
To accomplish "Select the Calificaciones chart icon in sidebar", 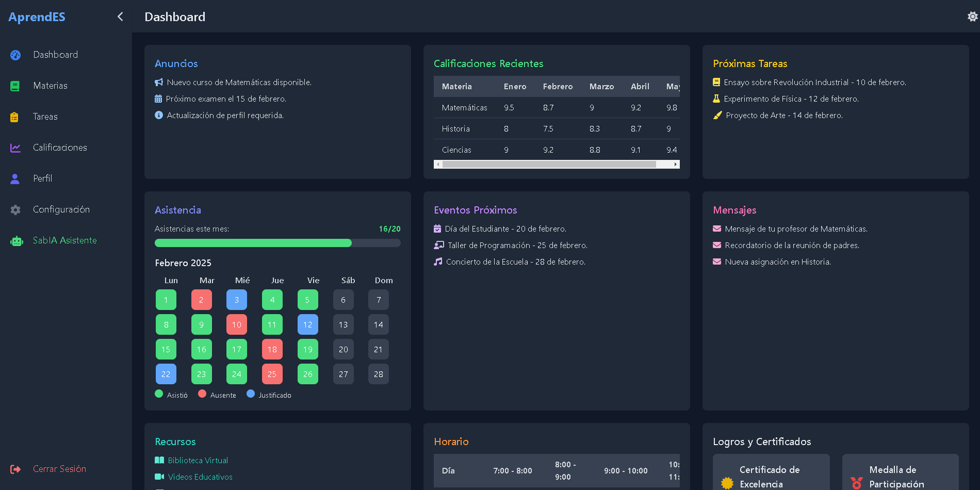I will click(x=15, y=148).
